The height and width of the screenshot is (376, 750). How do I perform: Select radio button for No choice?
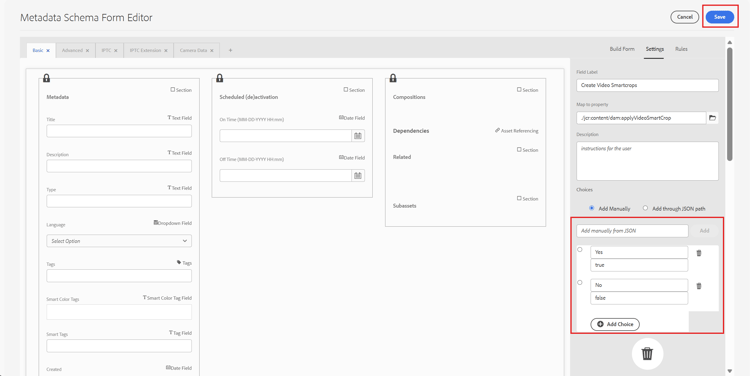point(580,282)
